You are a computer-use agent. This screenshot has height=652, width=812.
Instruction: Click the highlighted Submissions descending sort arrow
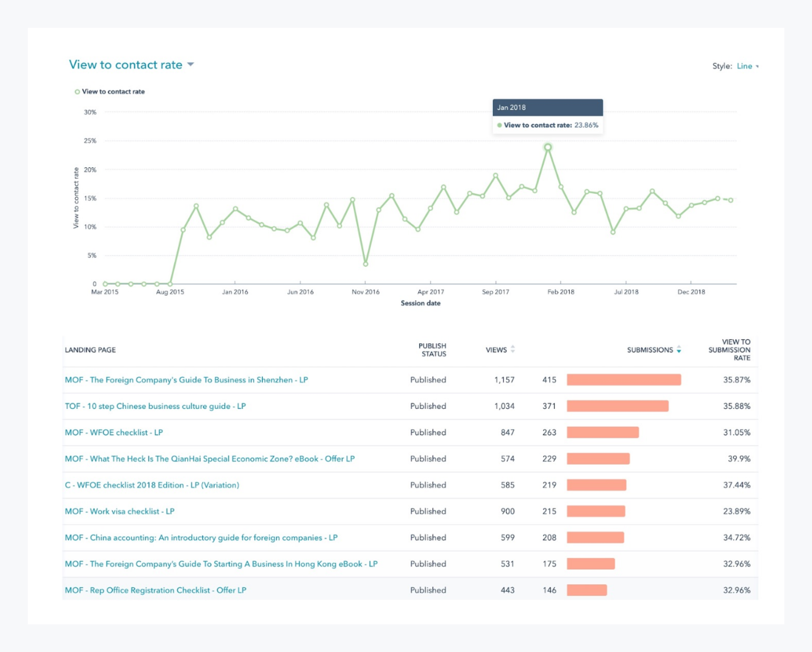pos(679,352)
